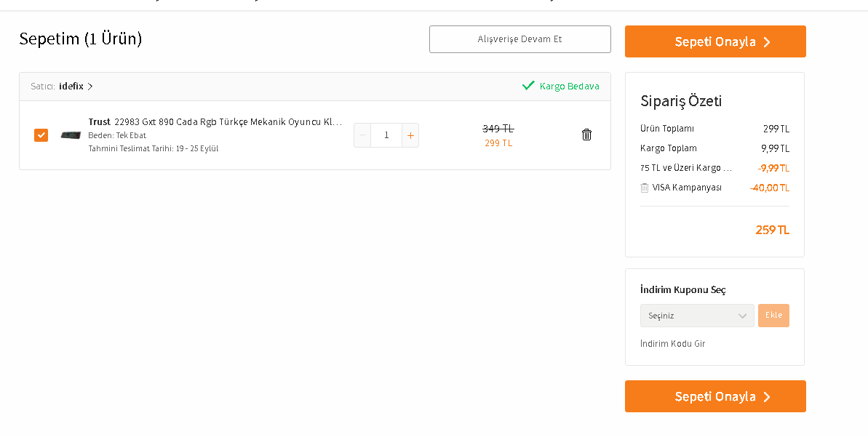The height and width of the screenshot is (437, 868).
Task: Click the Trust brand name
Action: 99,121
